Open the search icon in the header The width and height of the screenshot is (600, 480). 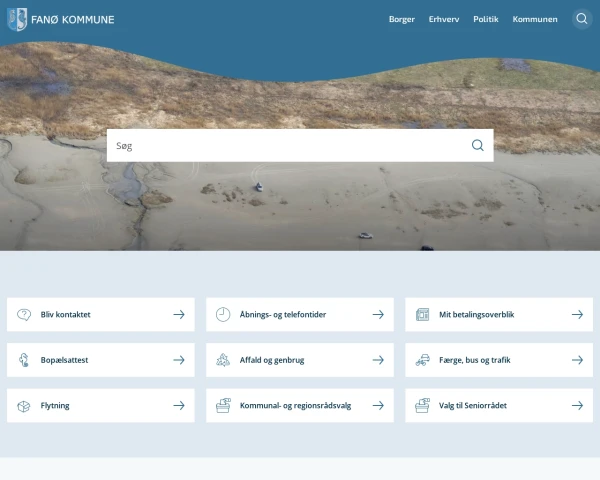582,19
